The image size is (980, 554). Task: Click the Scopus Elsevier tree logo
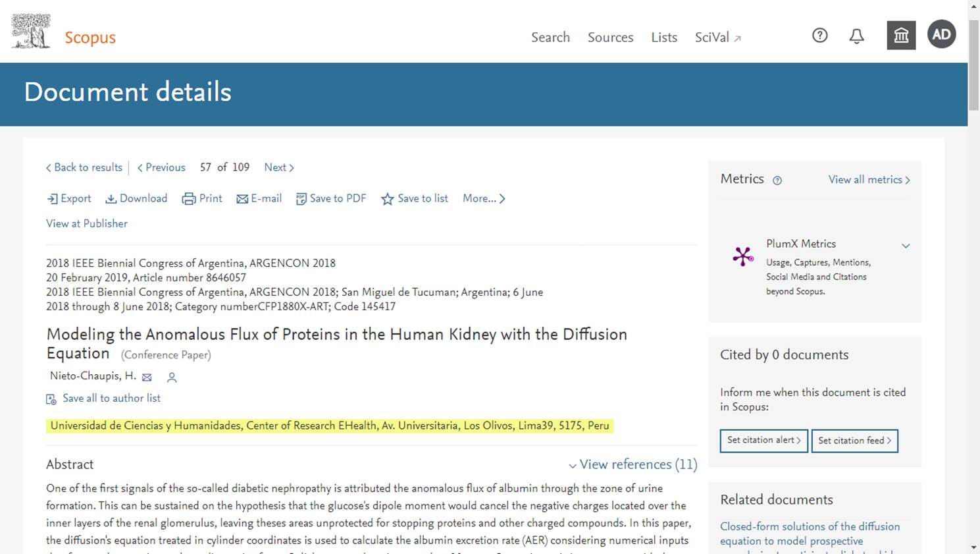(31, 31)
